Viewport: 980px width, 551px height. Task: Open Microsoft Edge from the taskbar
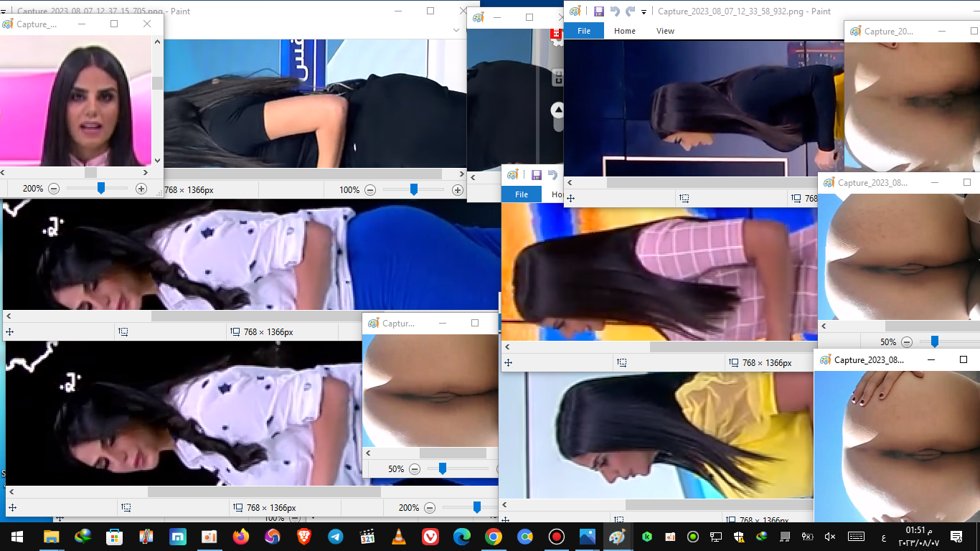click(461, 537)
